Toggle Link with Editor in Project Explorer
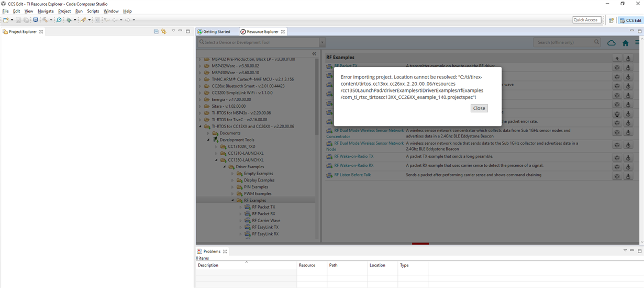 pos(164,31)
